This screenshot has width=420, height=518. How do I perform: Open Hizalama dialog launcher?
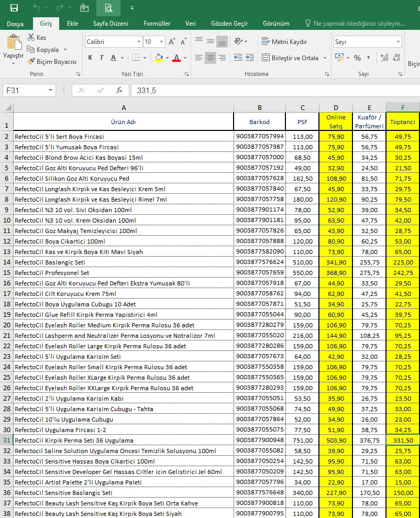327,74
